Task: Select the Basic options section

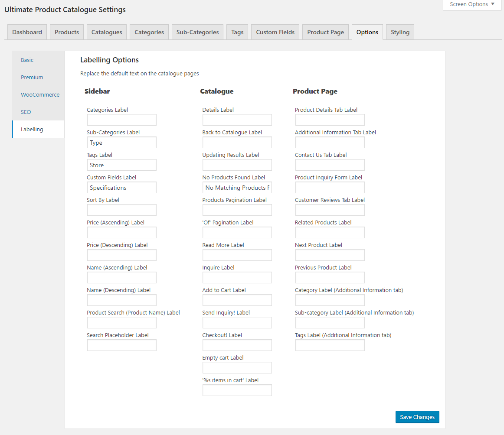Action: [x=27, y=60]
